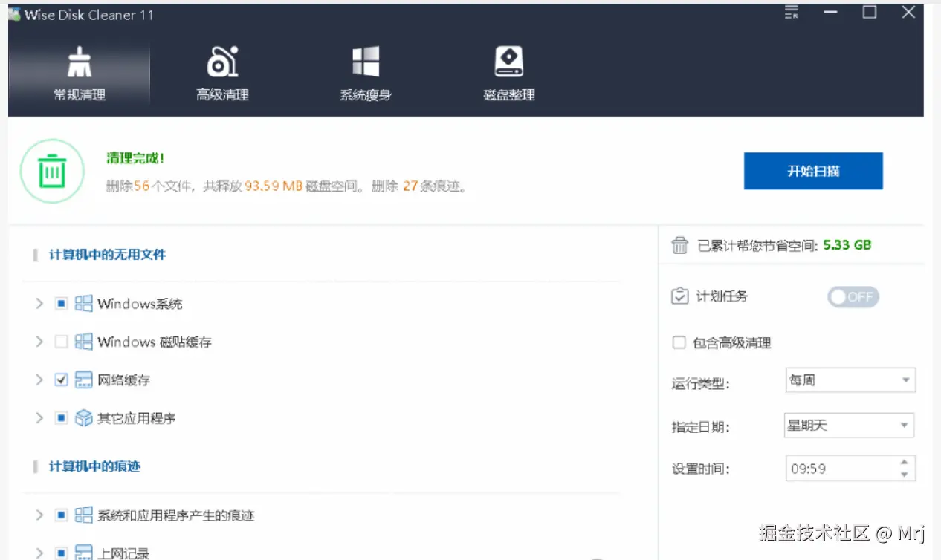The width and height of the screenshot is (941, 560).
Task: Click the 上网记录 category icon
Action: point(84,553)
